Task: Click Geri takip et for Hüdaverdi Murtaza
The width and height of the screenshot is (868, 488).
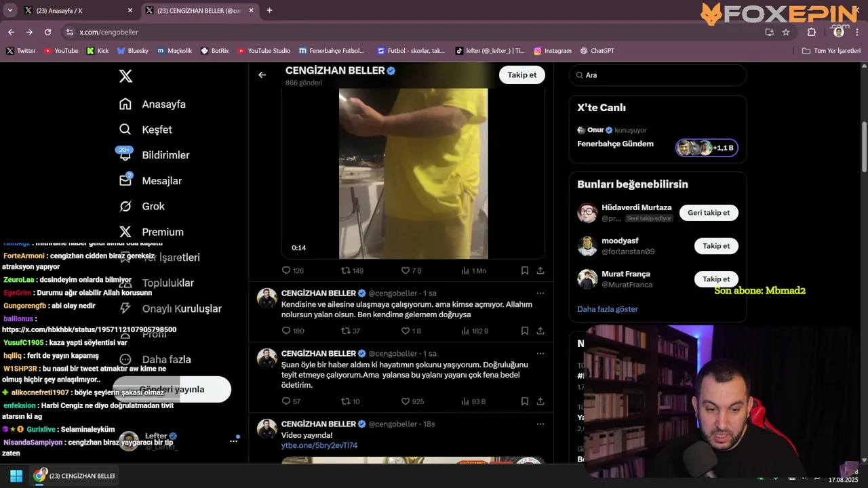Action: click(x=709, y=213)
